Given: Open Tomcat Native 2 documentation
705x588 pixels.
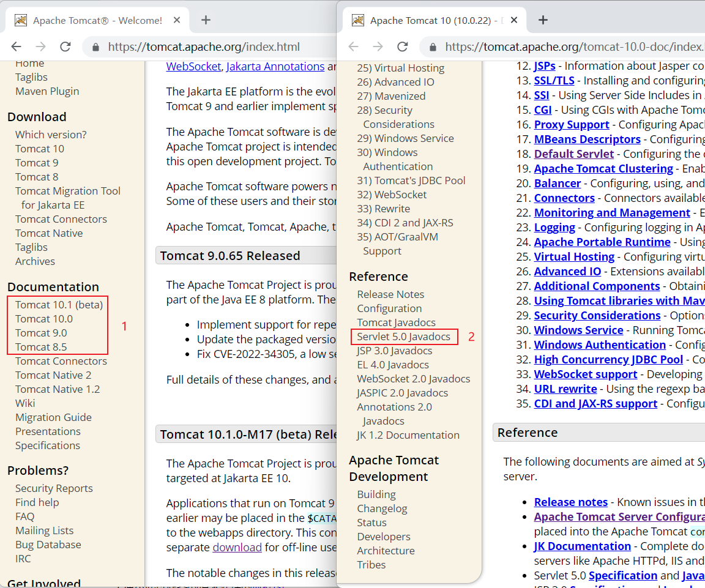Looking at the screenshot, I should (53, 375).
